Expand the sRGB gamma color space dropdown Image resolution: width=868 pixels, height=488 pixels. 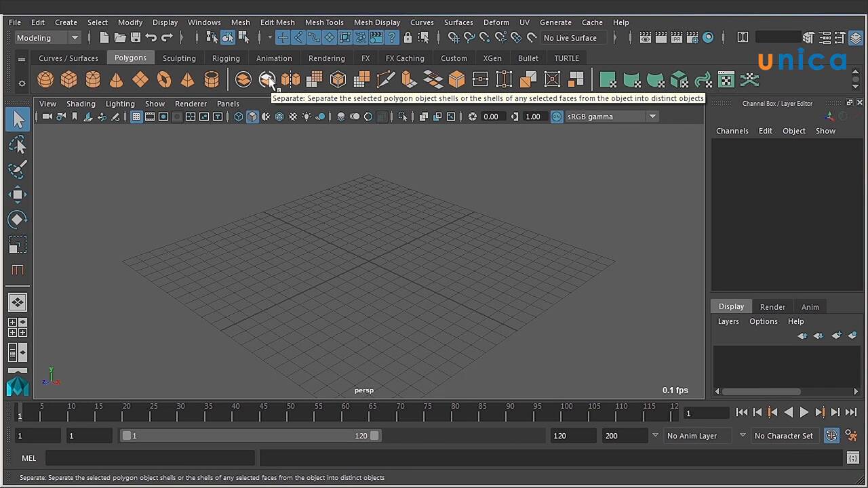(x=652, y=117)
